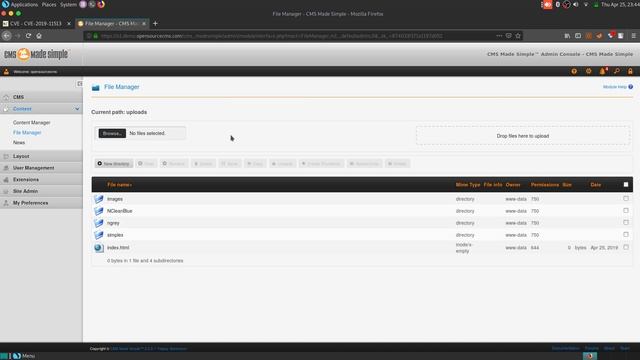Open the ngrey folder icon
This screenshot has width=640, height=360.
point(98,223)
